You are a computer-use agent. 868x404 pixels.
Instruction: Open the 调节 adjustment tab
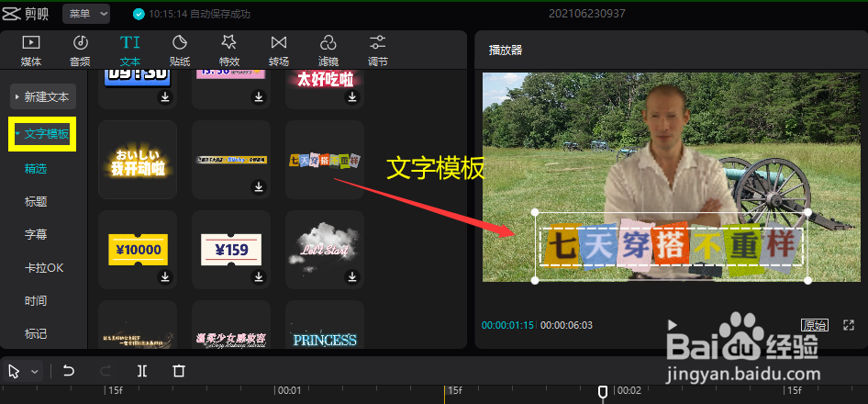click(377, 50)
